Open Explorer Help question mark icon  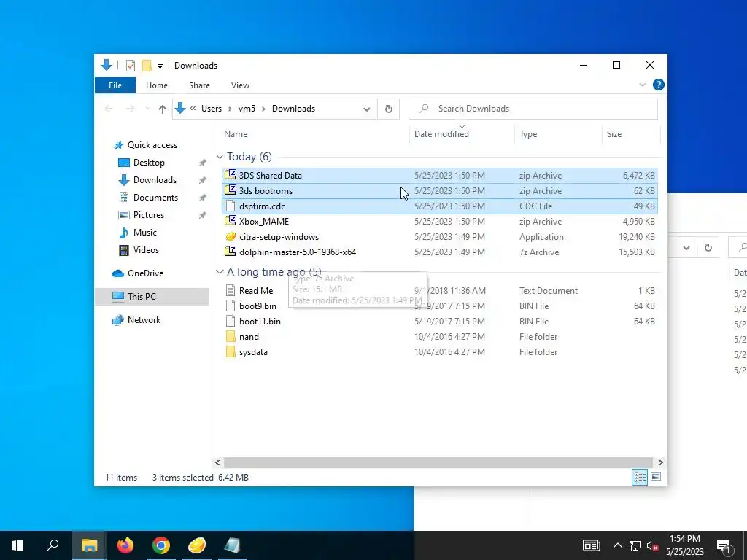(659, 85)
